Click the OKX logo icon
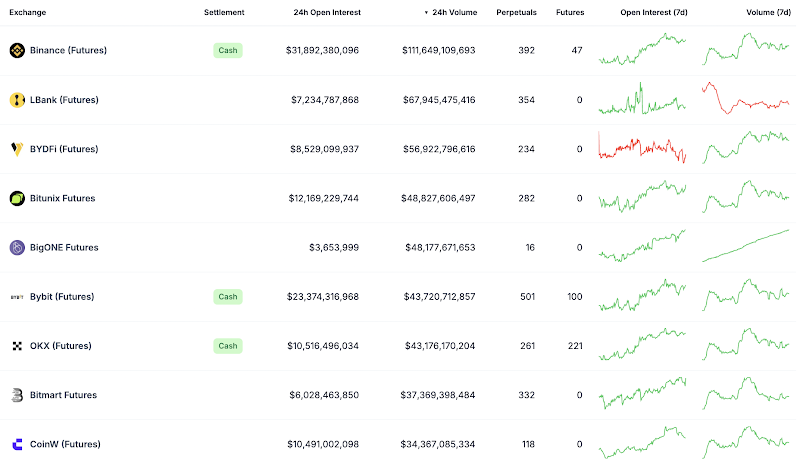Screen dimensions: 800x466 pos(17,346)
